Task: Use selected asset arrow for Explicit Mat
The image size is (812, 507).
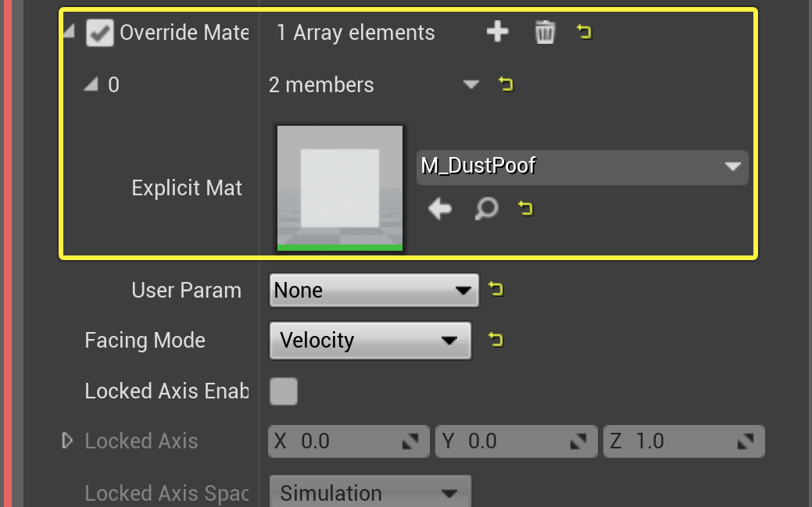Action: [440, 209]
